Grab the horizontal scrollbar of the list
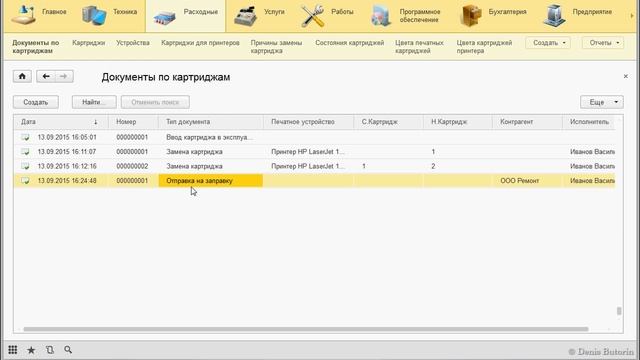Screen dimensions: 640x360 (x=306, y=329)
